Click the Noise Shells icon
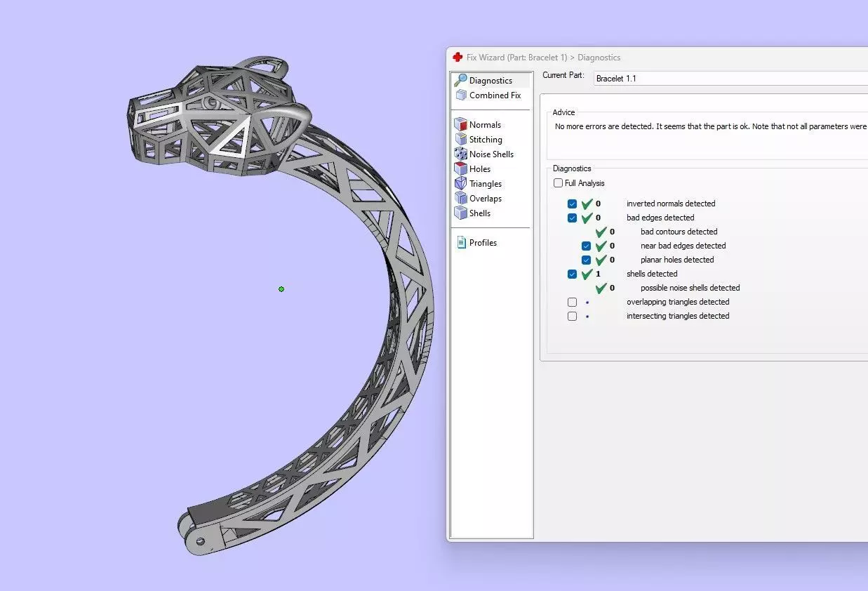The height and width of the screenshot is (591, 868). (460, 154)
